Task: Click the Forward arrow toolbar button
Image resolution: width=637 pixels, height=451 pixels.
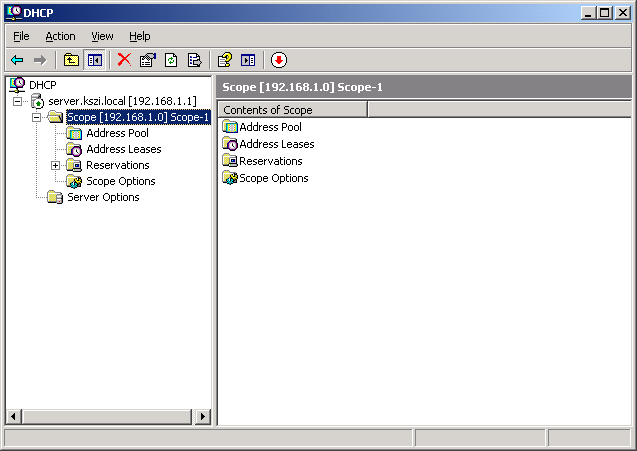Action: [40, 61]
